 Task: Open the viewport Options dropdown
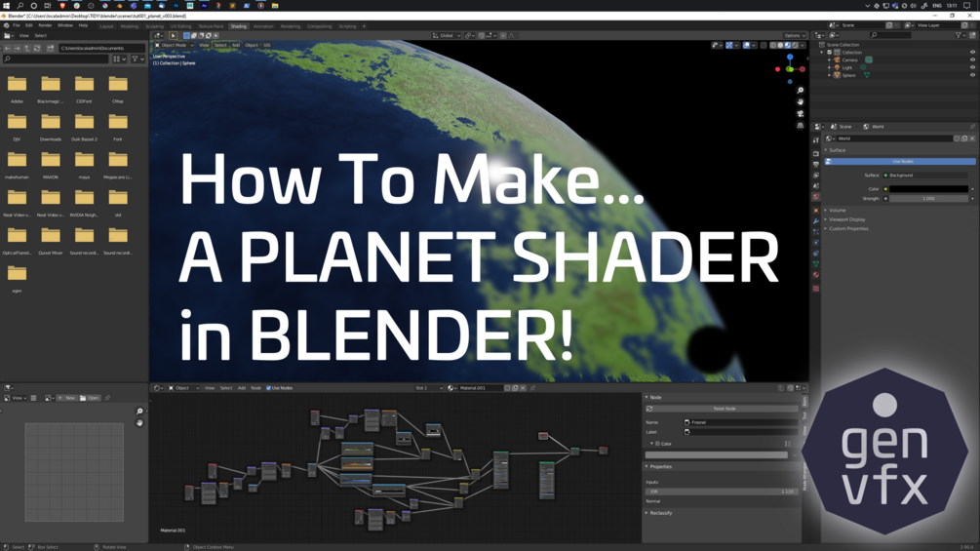pyautogui.click(x=795, y=36)
